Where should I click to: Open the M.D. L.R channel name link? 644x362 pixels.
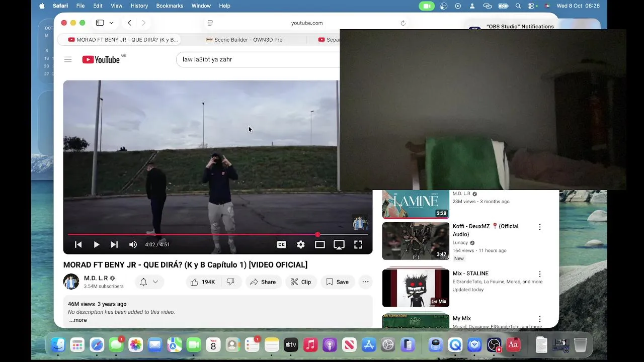click(x=96, y=278)
